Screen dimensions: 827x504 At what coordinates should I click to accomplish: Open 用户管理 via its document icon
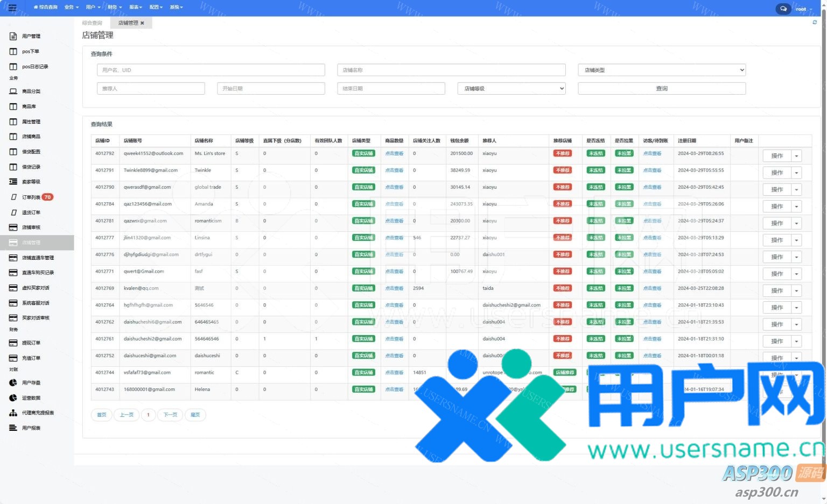click(x=13, y=36)
